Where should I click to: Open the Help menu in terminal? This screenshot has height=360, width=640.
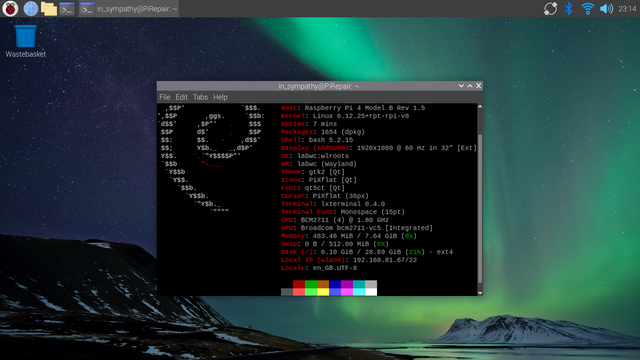pos(220,97)
